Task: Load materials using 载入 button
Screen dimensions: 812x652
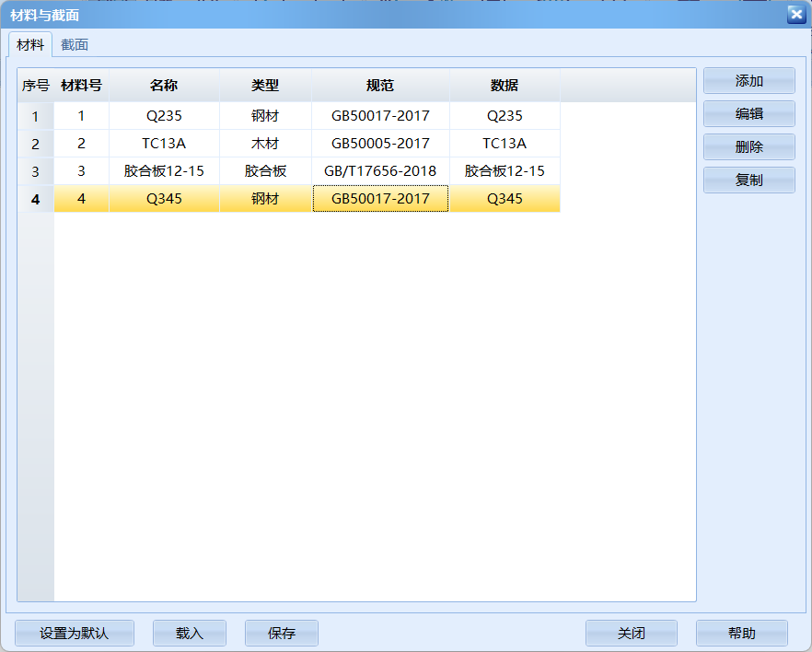Action: pos(189,634)
